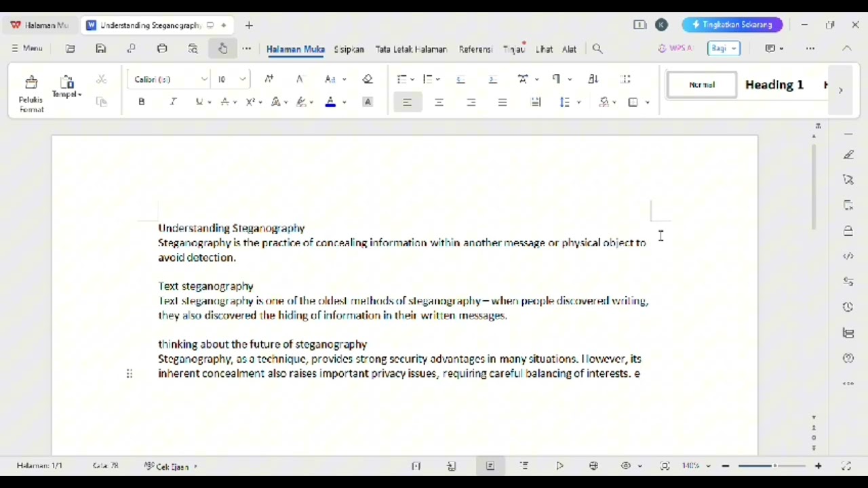
Task: Switch to the Halaman Mu home tab
Action: 39,25
